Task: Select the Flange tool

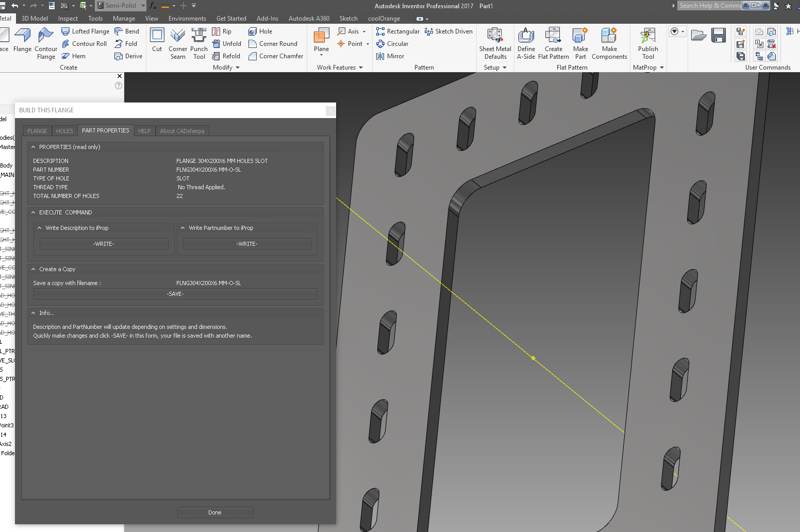Action: point(22,40)
